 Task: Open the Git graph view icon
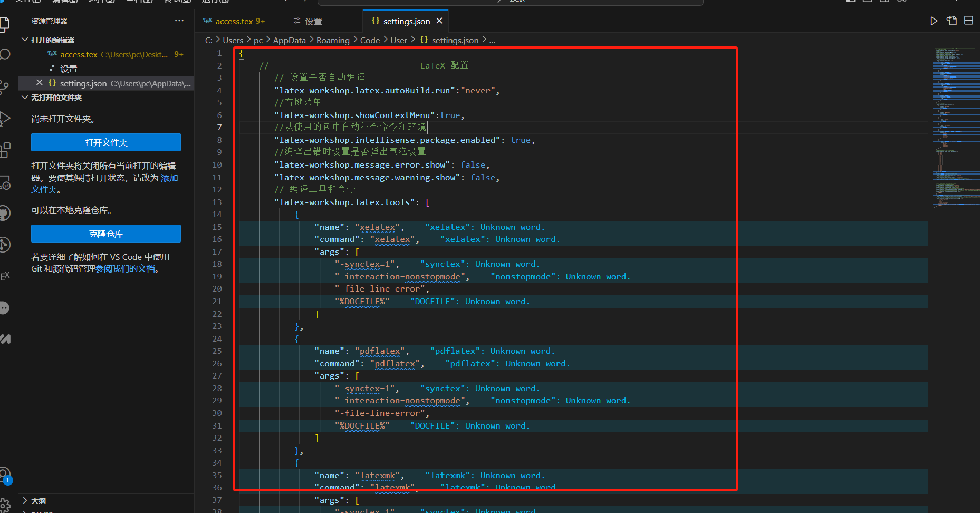[4, 245]
